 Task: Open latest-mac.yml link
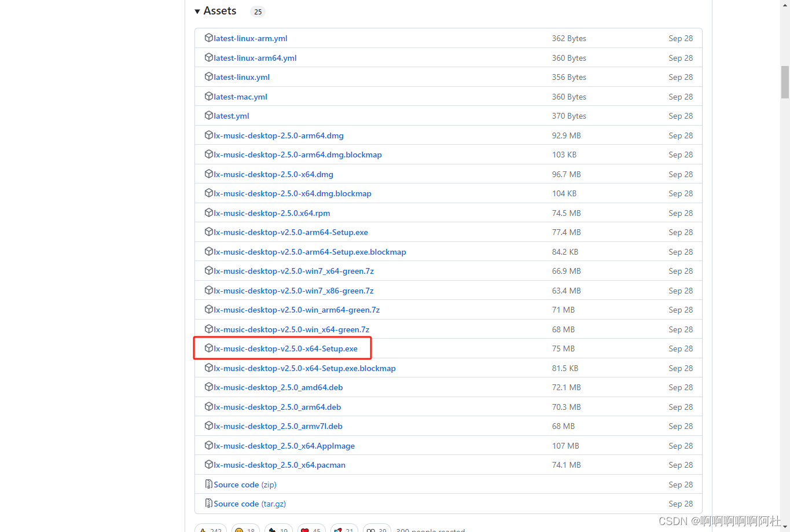[x=241, y=97]
